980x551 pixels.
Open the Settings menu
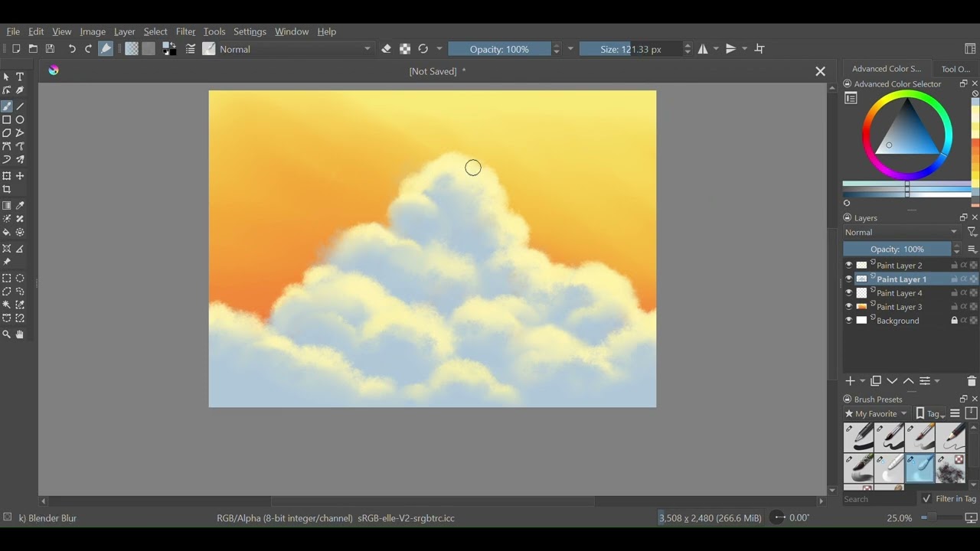click(250, 31)
